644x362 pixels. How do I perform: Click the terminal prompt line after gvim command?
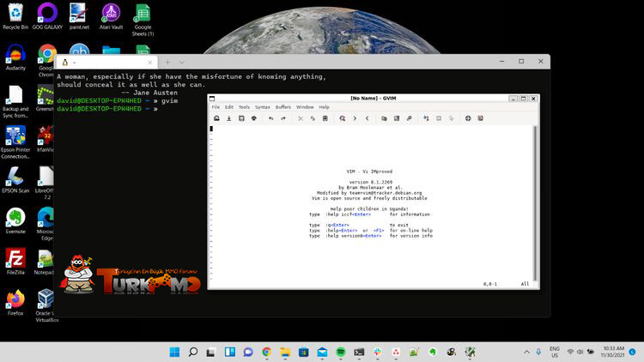click(107, 109)
